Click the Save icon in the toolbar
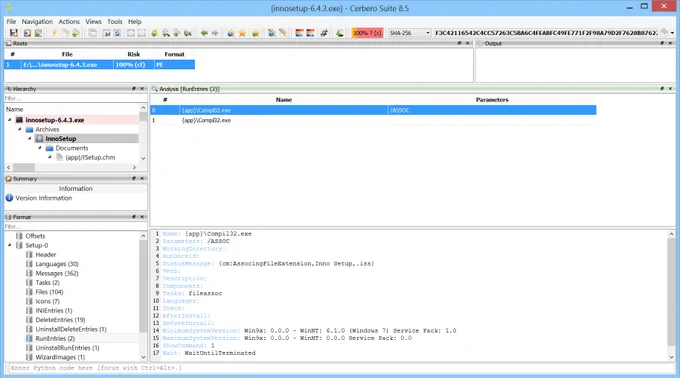The height and width of the screenshot is (378, 680). click(14, 33)
